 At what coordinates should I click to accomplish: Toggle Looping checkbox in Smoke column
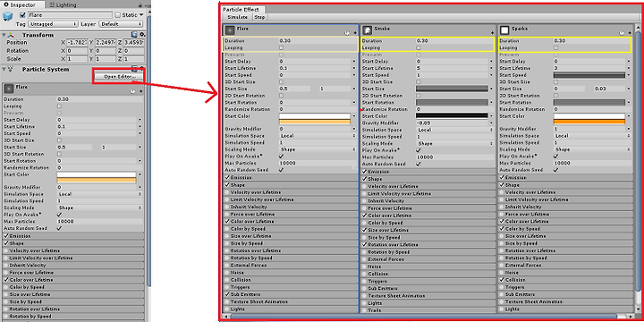click(x=419, y=48)
